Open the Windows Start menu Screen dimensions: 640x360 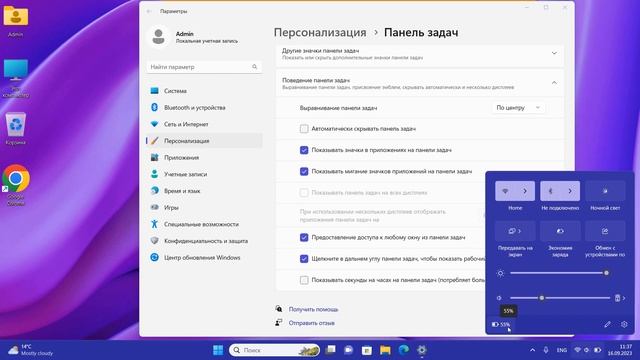[218, 350]
